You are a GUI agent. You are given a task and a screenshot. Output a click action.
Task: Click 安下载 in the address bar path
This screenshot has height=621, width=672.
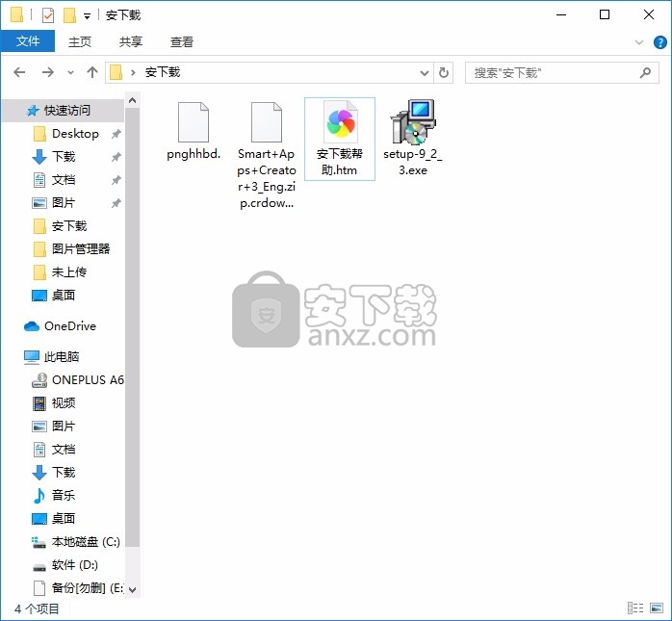(x=163, y=72)
